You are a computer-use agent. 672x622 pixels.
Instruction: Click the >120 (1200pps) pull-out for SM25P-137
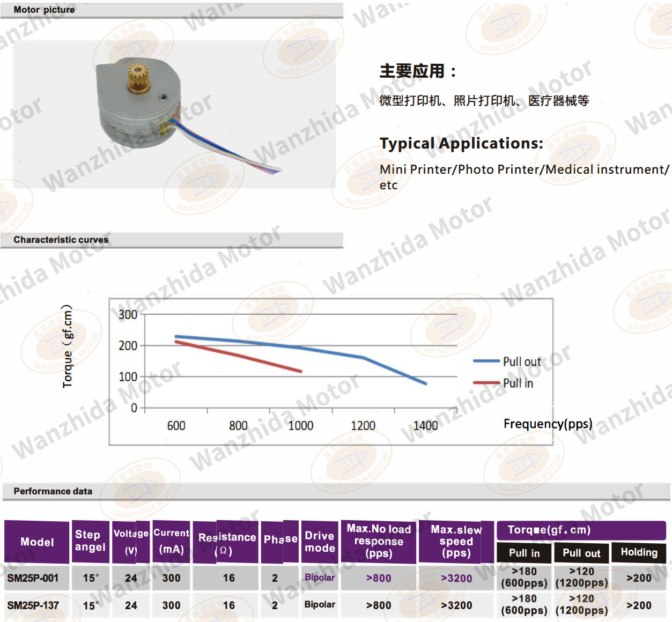click(x=581, y=605)
